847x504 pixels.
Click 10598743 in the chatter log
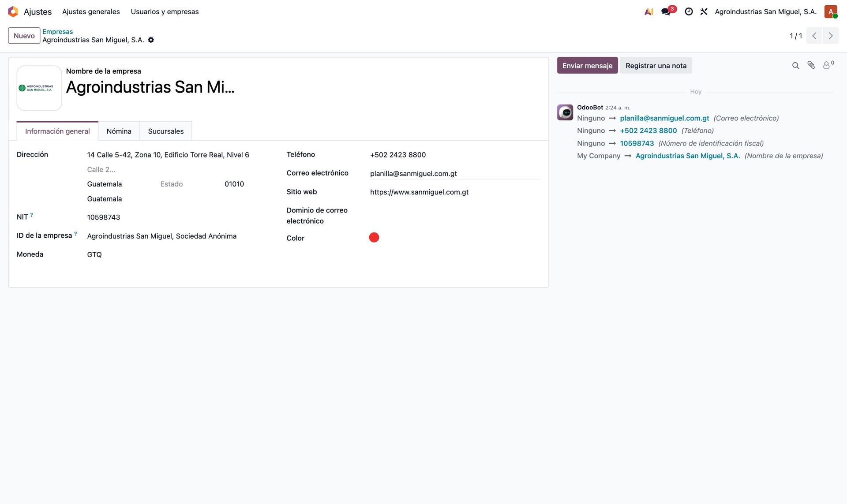point(637,143)
